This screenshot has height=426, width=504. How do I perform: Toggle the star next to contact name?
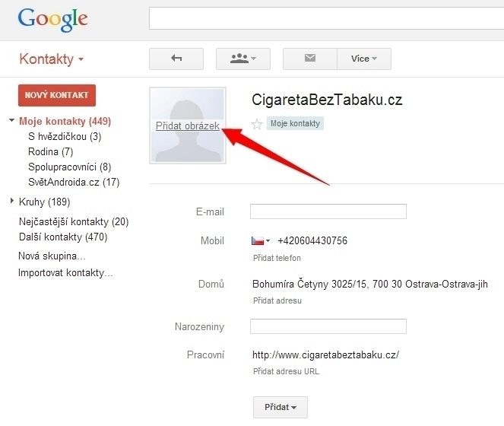[x=257, y=124]
